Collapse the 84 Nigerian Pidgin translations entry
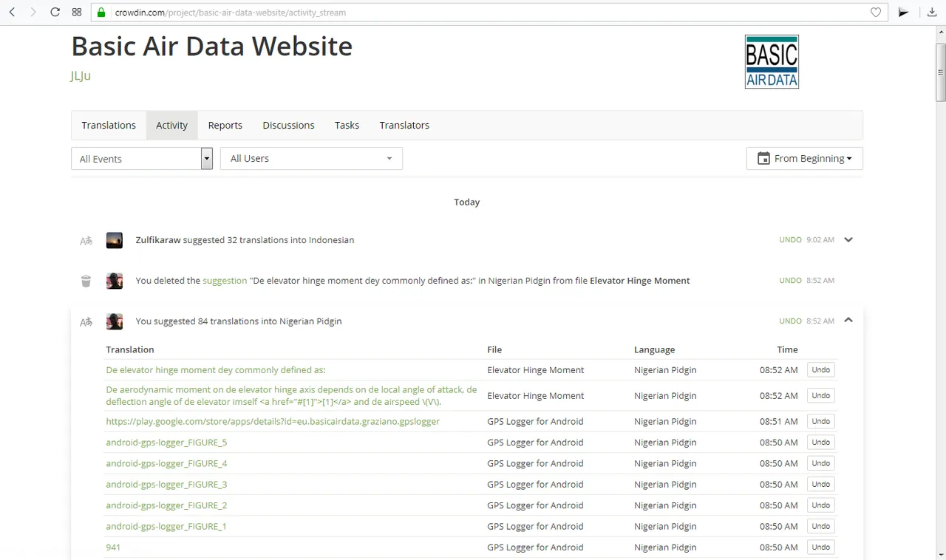The height and width of the screenshot is (560, 946). (848, 321)
